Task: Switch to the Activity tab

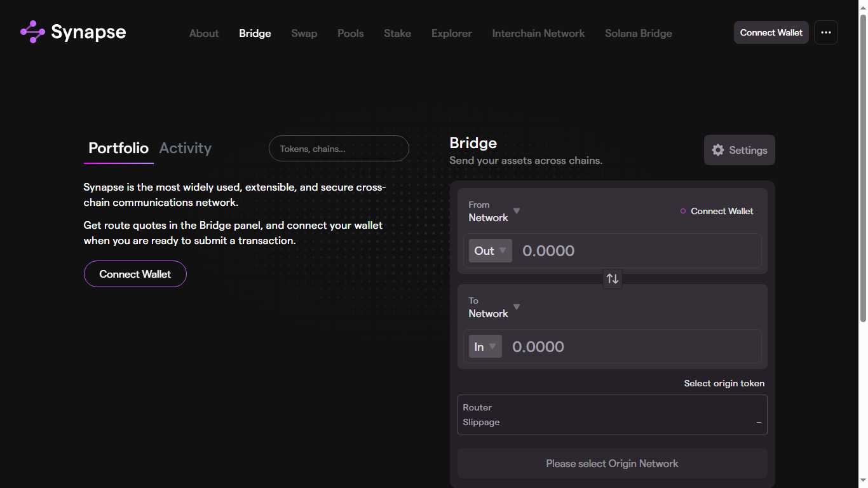Action: [x=185, y=148]
